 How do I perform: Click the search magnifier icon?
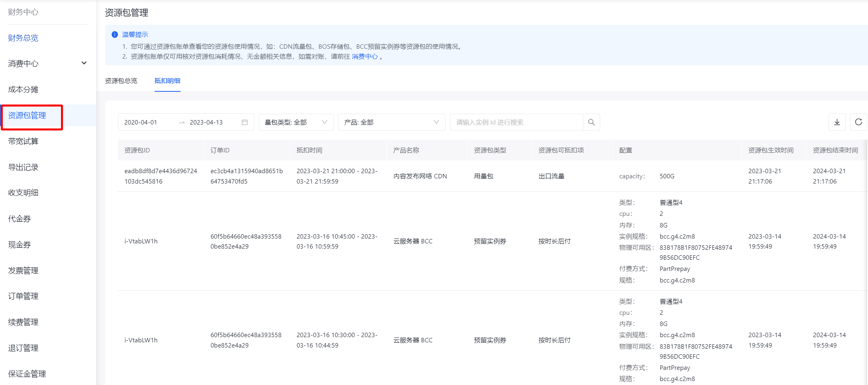tap(591, 122)
